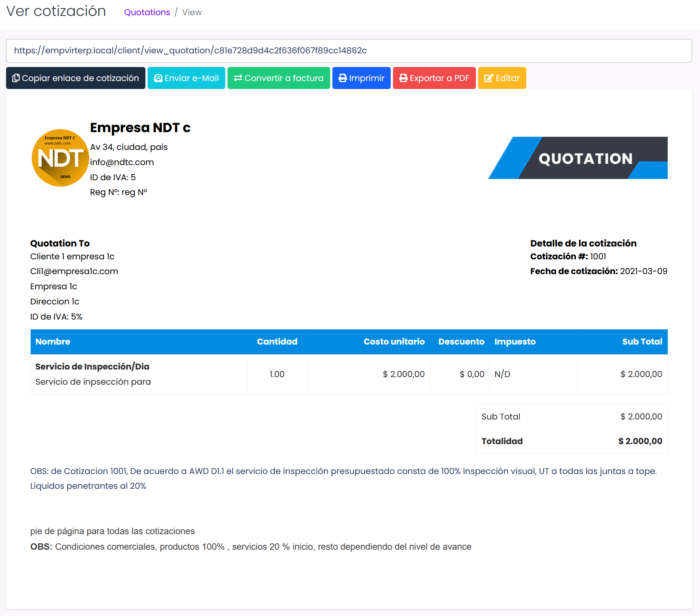Click the Cantidad column header
The height and width of the screenshot is (616, 700).
277,342
